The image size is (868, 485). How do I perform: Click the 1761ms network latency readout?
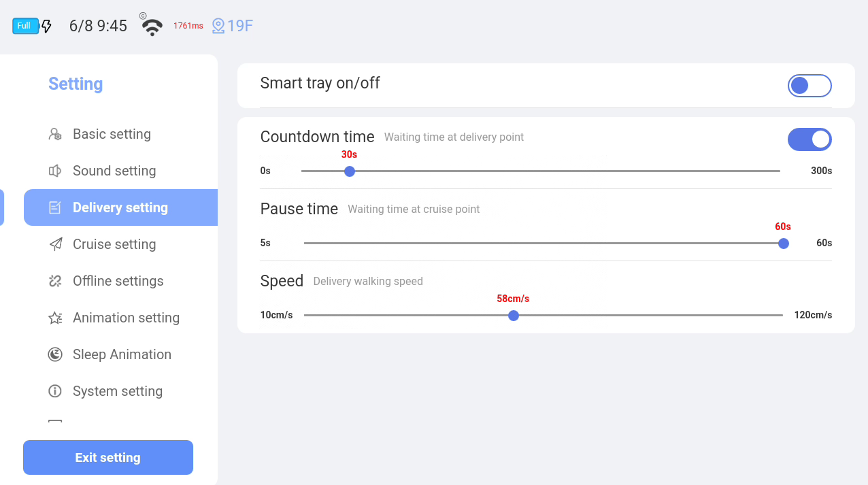(188, 26)
